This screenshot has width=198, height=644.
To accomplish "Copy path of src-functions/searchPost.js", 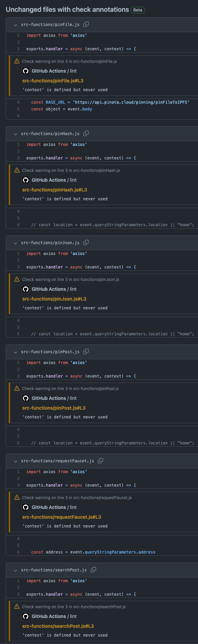I will (93, 570).
